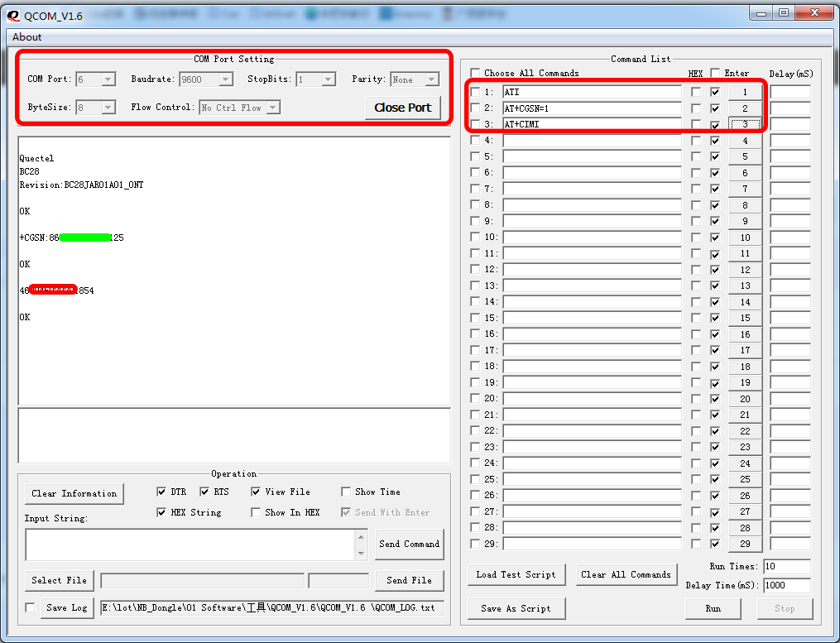The width and height of the screenshot is (840, 643).
Task: Click Delay field for command 1
Action: click(x=790, y=92)
